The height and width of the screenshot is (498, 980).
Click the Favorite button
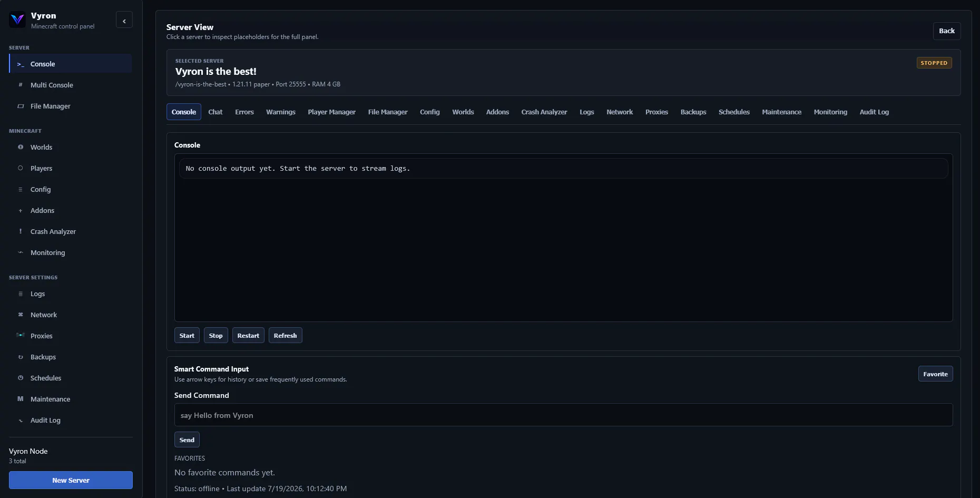click(x=936, y=374)
